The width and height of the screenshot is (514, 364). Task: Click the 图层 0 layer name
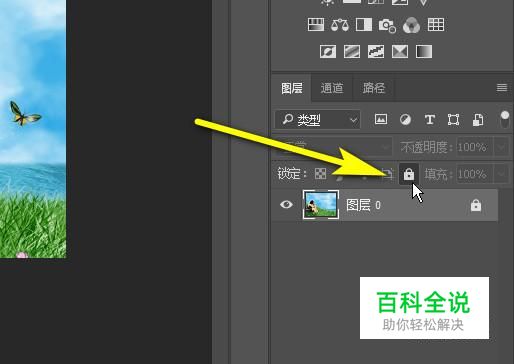(x=363, y=205)
